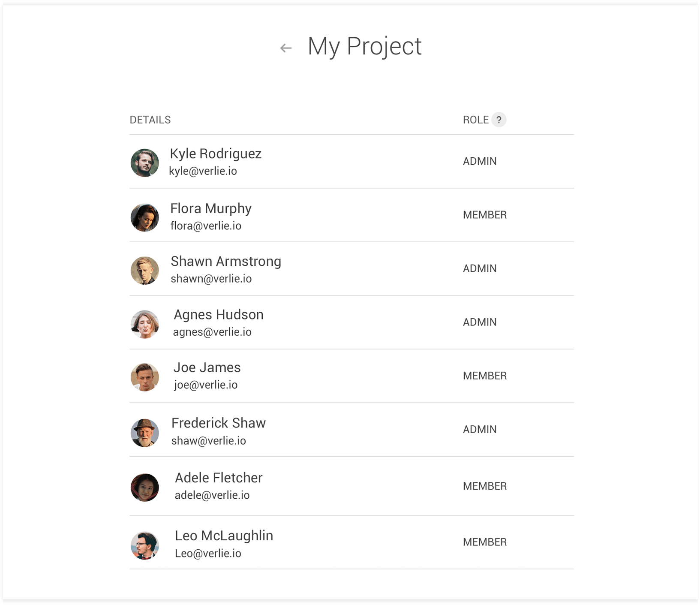Click Shawn Armstrong's profile avatar
700x605 pixels.
pos(145,271)
